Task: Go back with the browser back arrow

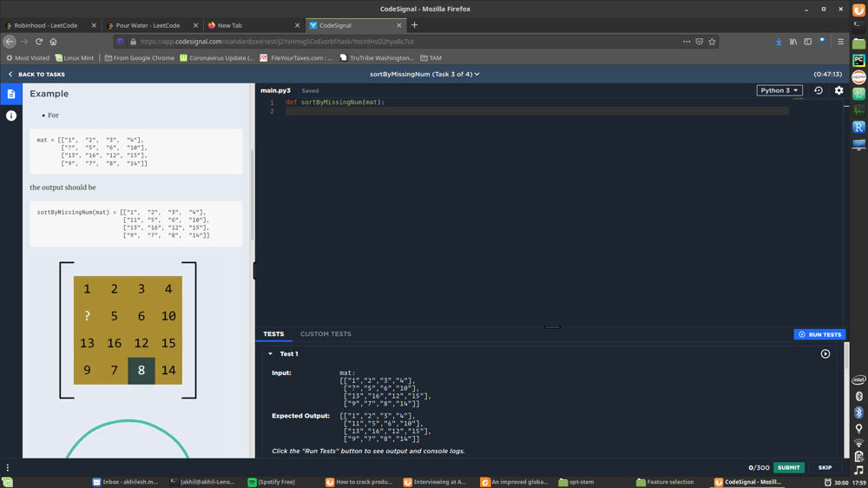Action: tap(10, 42)
